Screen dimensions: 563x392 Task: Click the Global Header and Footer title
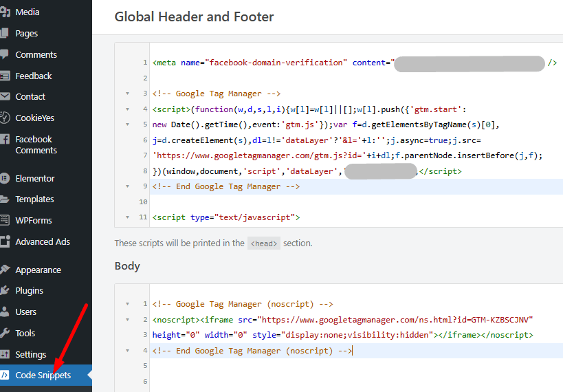point(194,17)
